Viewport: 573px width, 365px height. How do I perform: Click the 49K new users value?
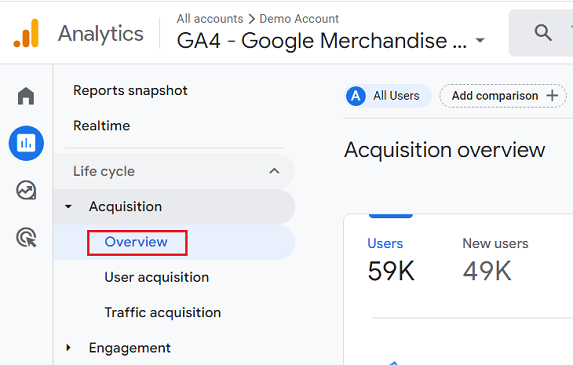coord(487,271)
